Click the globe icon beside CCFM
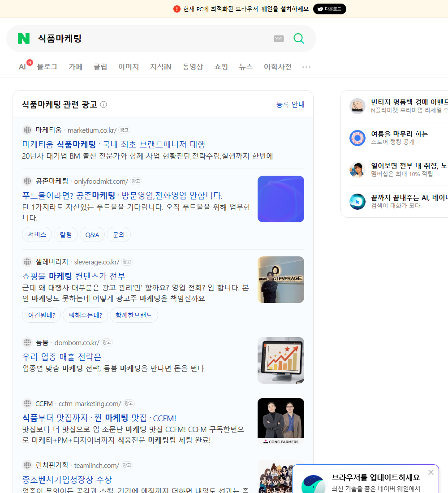The width and height of the screenshot is (448, 493). coord(27,403)
